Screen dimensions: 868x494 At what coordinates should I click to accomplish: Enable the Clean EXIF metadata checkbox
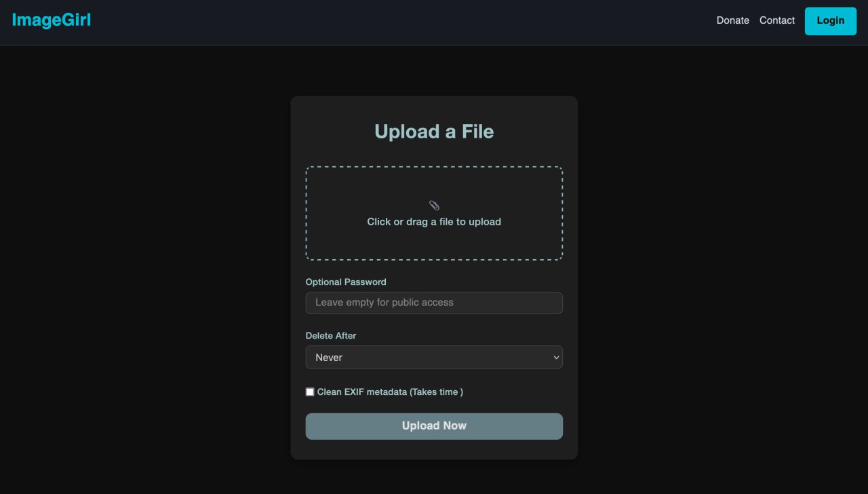(x=310, y=392)
